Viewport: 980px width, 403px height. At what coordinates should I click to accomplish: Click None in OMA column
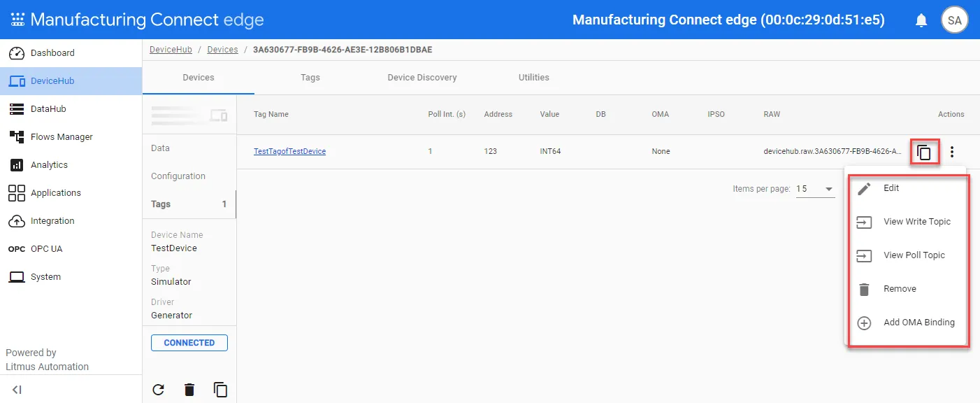[x=661, y=151]
